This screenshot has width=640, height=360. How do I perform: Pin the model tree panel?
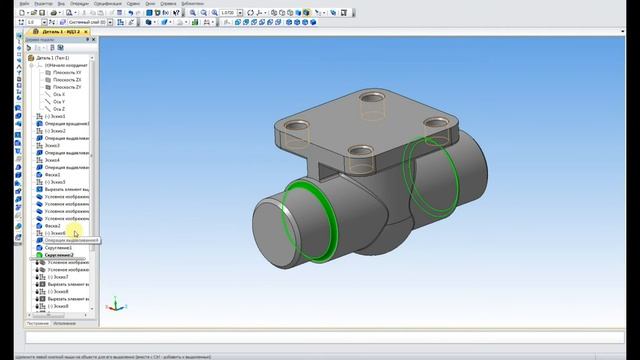(x=87, y=40)
